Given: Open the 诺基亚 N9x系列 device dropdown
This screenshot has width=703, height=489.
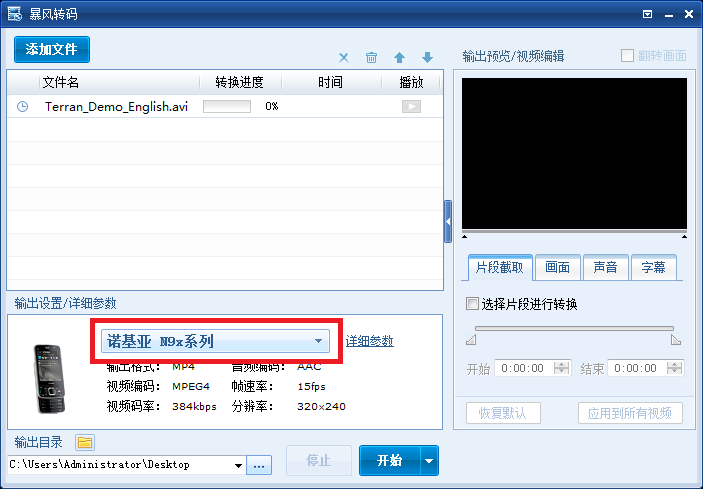Looking at the screenshot, I should 215,341.
